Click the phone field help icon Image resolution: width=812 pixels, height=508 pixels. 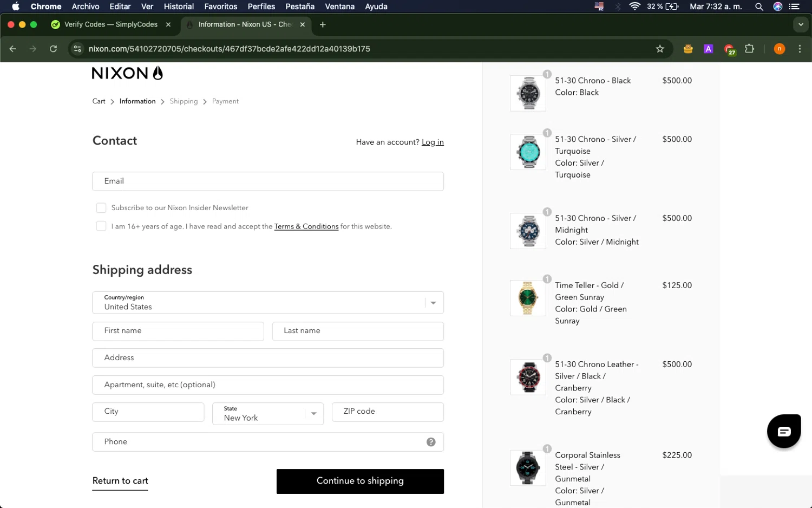[x=431, y=442]
